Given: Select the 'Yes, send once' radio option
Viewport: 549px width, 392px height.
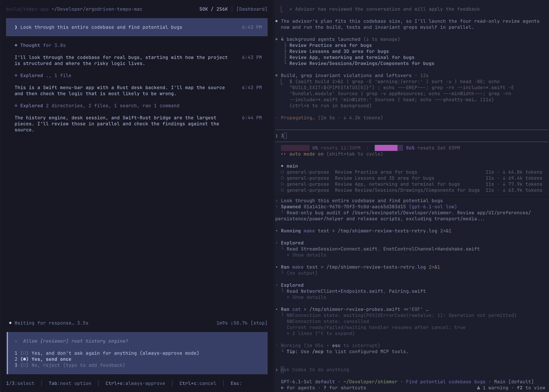Looking at the screenshot, I should click(x=24, y=359).
